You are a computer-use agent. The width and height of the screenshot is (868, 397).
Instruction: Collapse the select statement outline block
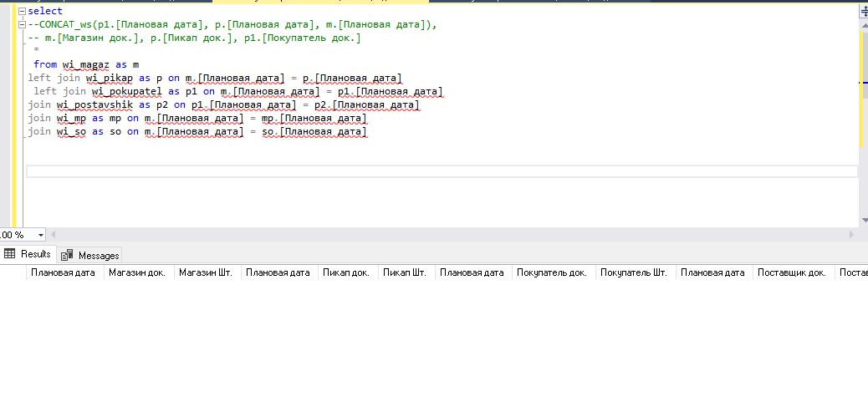(x=21, y=12)
